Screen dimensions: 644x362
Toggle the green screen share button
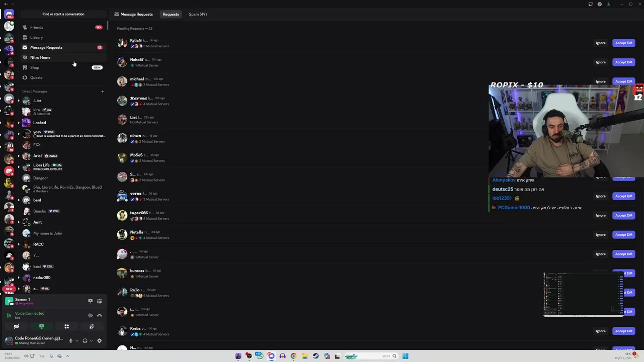[41, 326]
